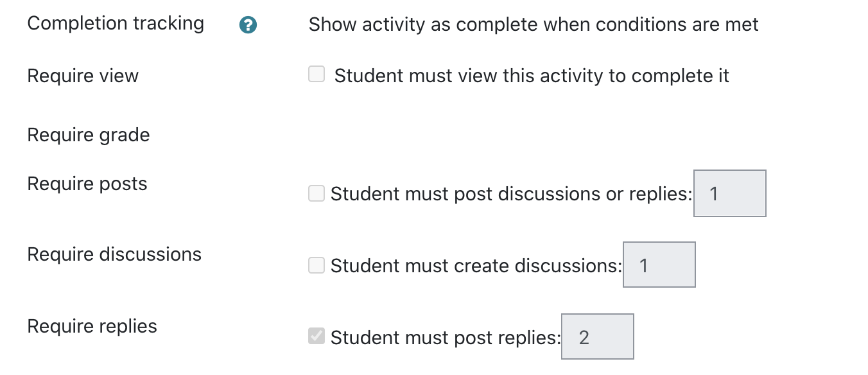
Task: Click the Require posts label
Action: pos(87,184)
